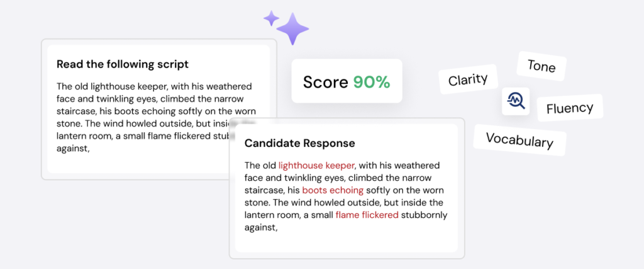Pick the Vocabulary tag
The height and width of the screenshot is (269, 644).
519,140
